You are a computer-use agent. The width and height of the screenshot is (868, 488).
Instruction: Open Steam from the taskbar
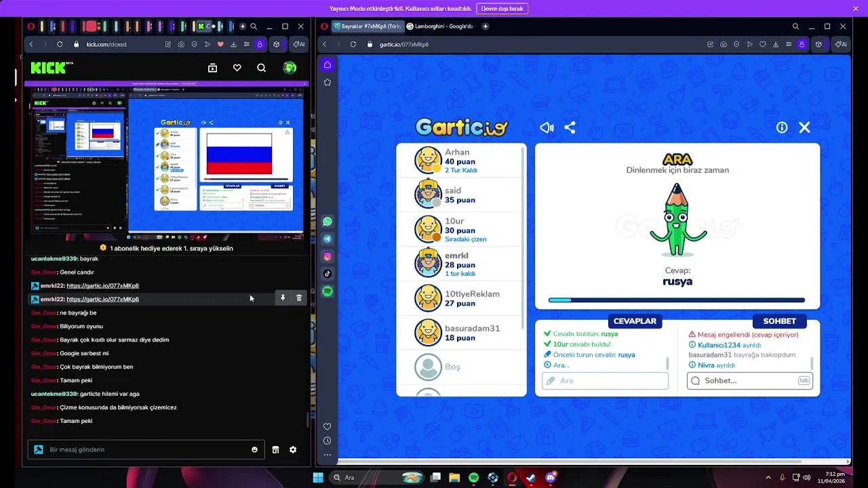531,478
